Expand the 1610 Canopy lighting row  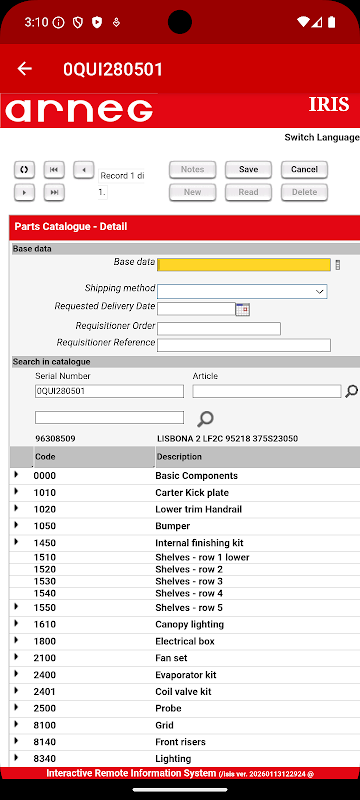pos(16,623)
